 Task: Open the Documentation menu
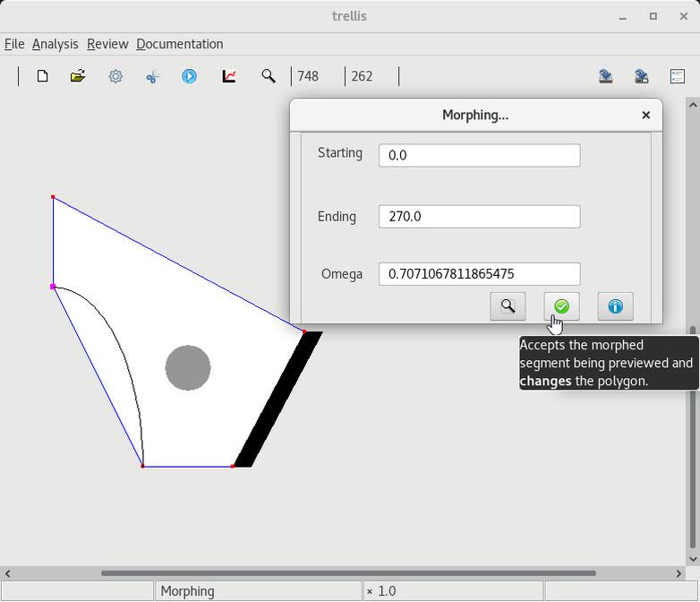pyautogui.click(x=179, y=44)
